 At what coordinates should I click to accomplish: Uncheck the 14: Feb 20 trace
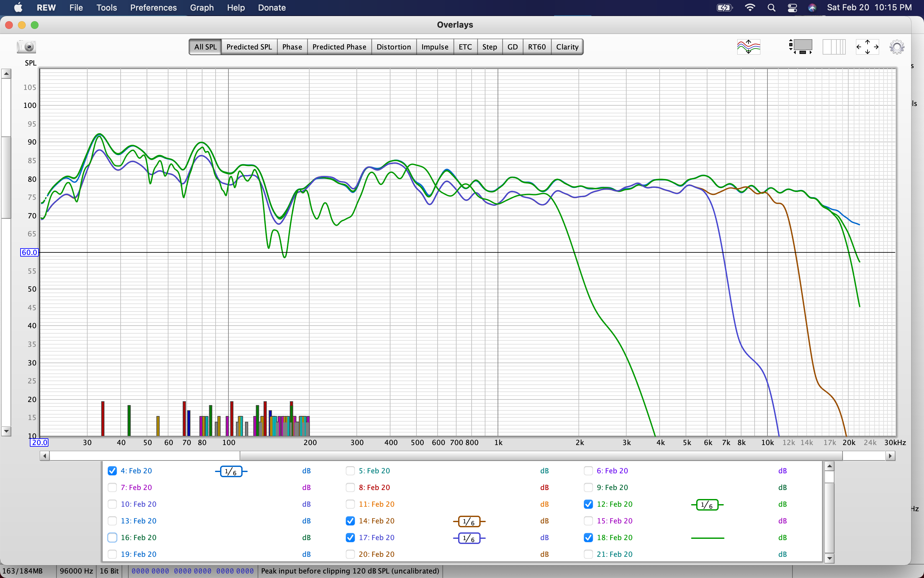[x=350, y=521]
